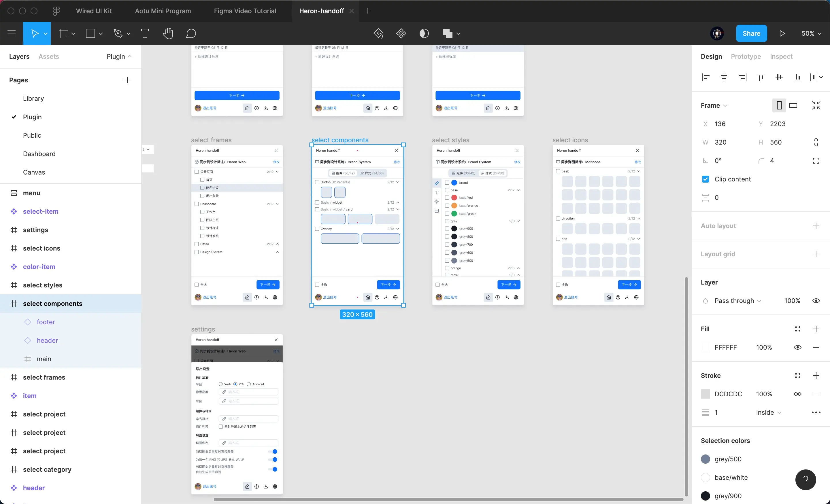
Task: Click the resize to fit icon
Action: click(816, 105)
